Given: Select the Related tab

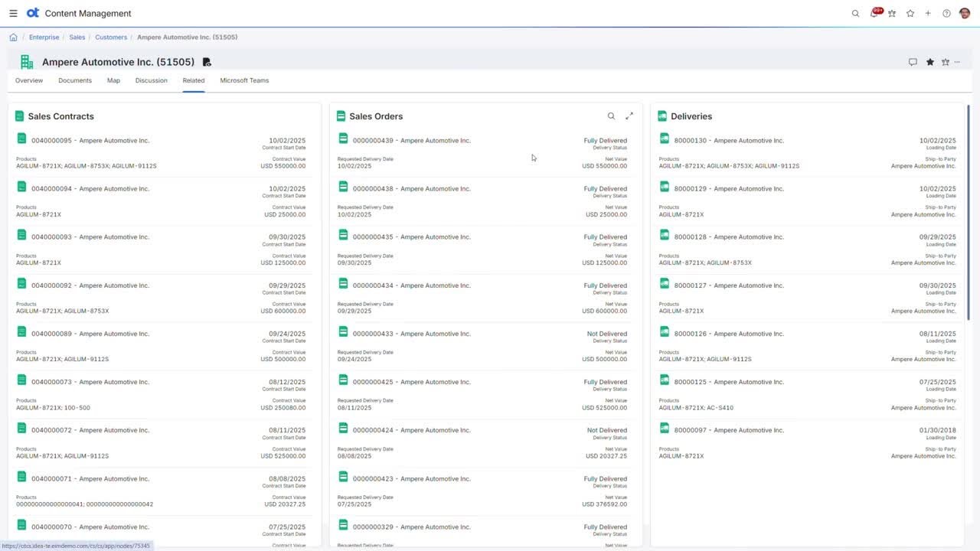Looking at the screenshot, I should (x=194, y=80).
